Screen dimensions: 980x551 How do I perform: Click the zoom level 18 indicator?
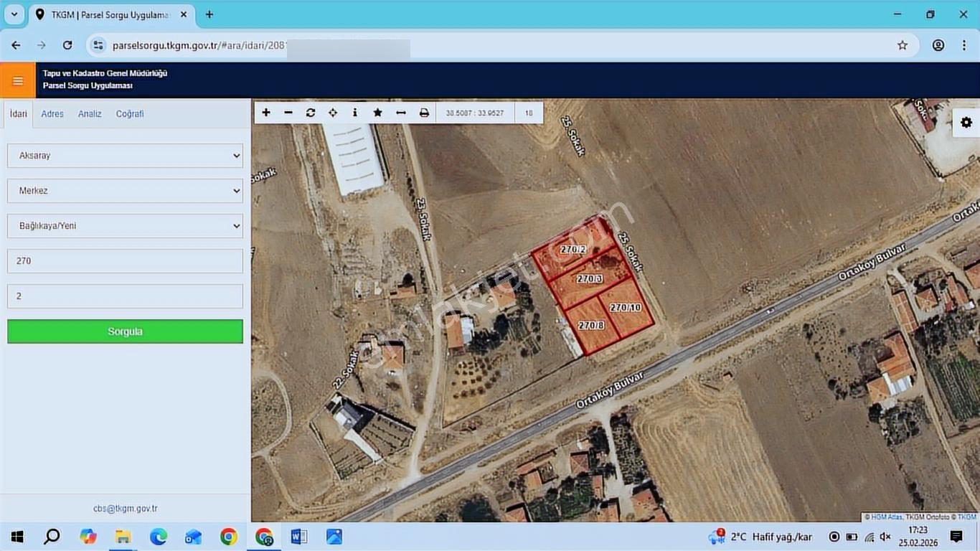529,113
